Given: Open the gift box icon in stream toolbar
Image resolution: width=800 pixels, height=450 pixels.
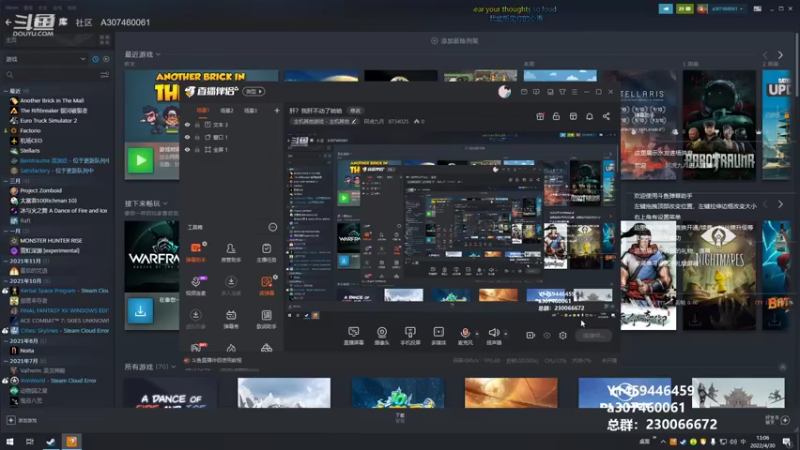Looking at the screenshot, I should 540,116.
